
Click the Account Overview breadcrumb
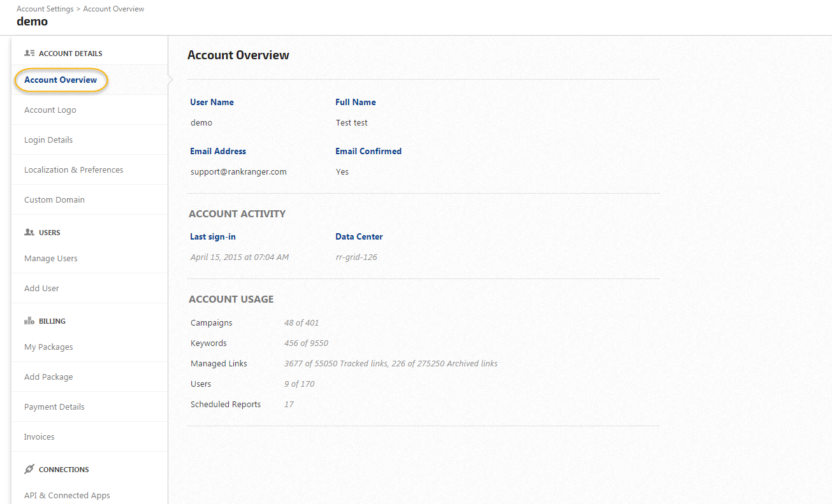113,9
